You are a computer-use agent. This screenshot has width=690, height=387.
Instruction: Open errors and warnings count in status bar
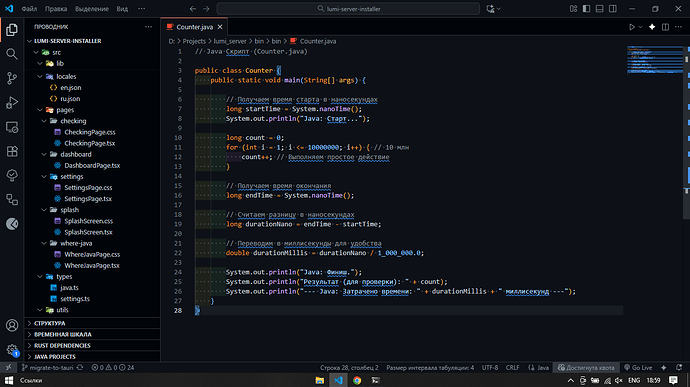pos(112,367)
